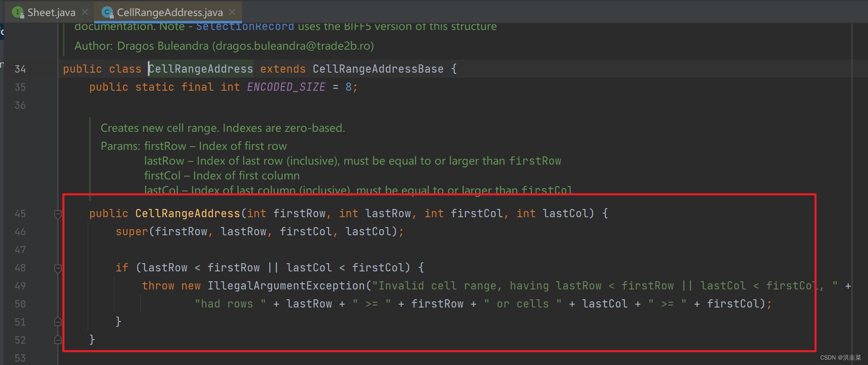Collapse the constructor fold marker at line 45
This screenshot has height=365, width=868.
58,214
